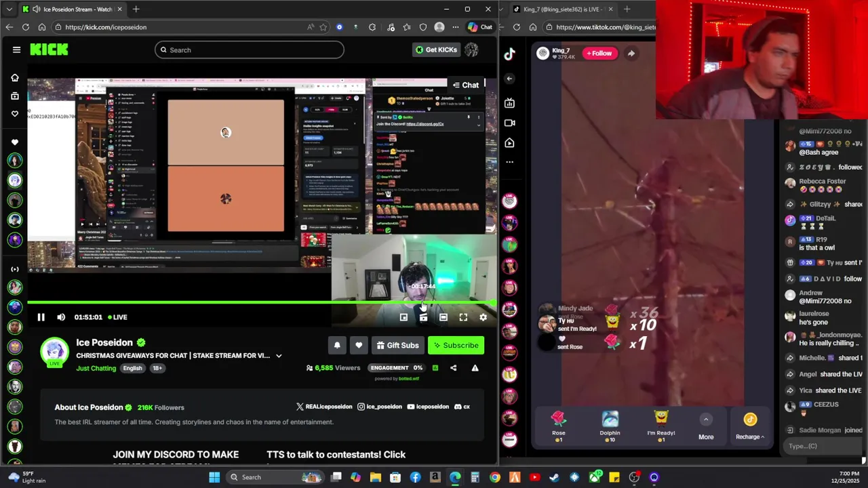Open TikTok logo home
868x488 pixels.
[x=509, y=54]
